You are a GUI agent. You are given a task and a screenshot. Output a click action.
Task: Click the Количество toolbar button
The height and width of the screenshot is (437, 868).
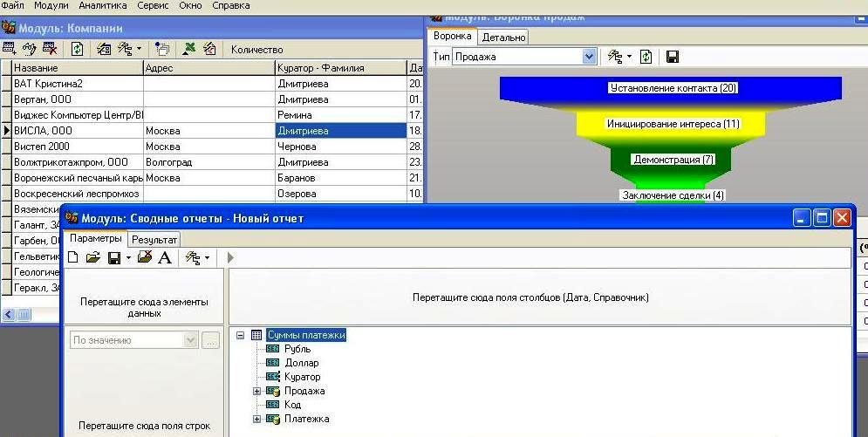pos(256,49)
